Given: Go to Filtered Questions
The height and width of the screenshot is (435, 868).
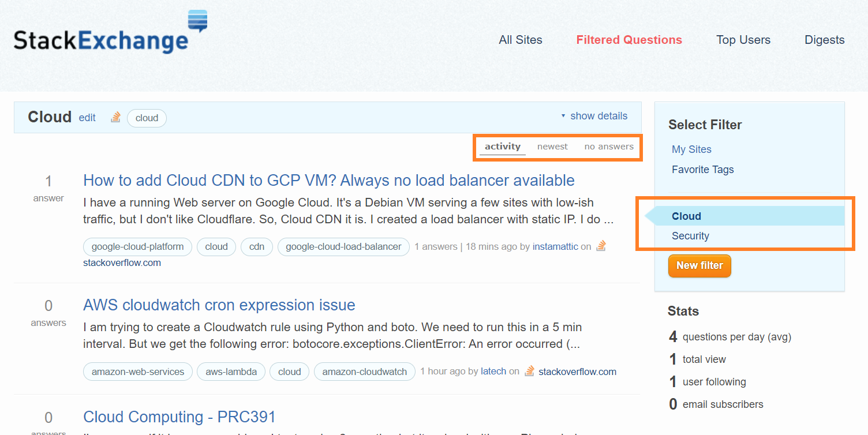Looking at the screenshot, I should [629, 40].
